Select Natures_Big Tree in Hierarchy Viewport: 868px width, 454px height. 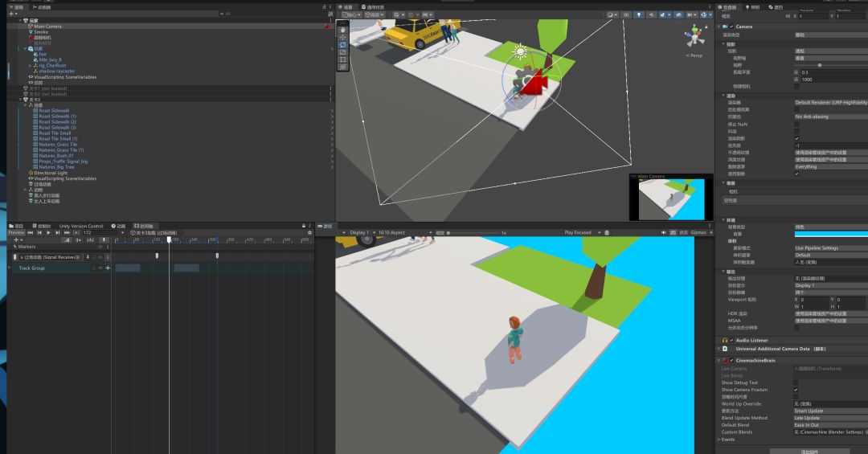[56, 167]
